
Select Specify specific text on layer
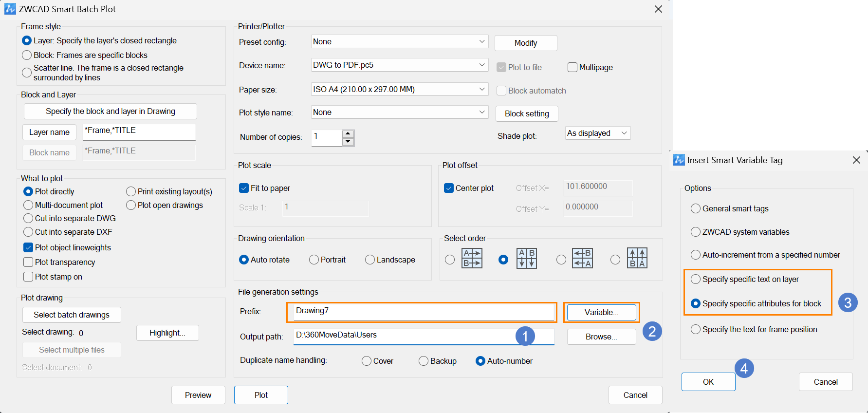click(696, 279)
